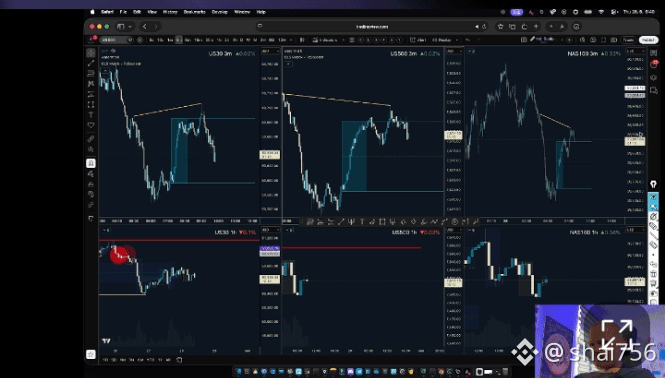Click the undo arrow in toolbar

pyautogui.click(x=467, y=39)
